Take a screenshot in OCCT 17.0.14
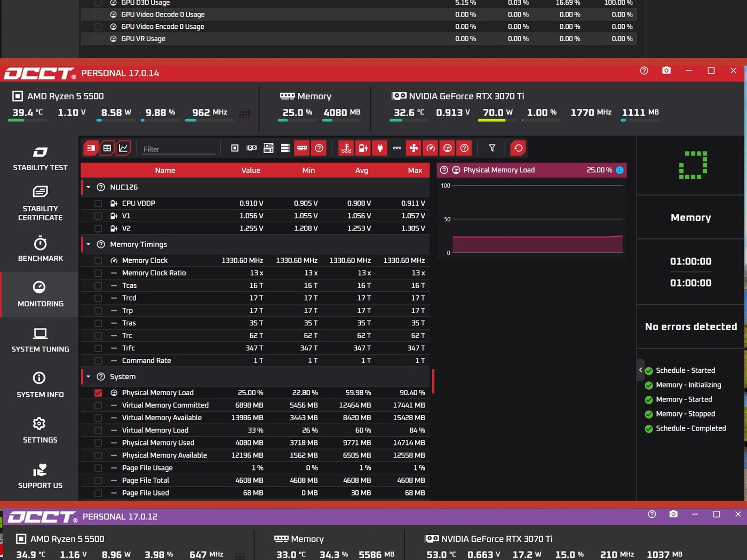Image resolution: width=747 pixels, height=560 pixels. [666, 71]
